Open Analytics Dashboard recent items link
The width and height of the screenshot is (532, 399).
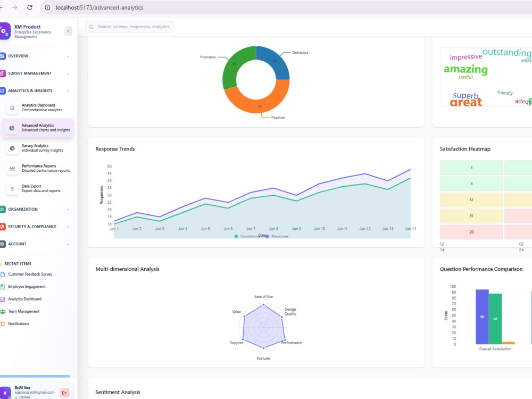25,299
